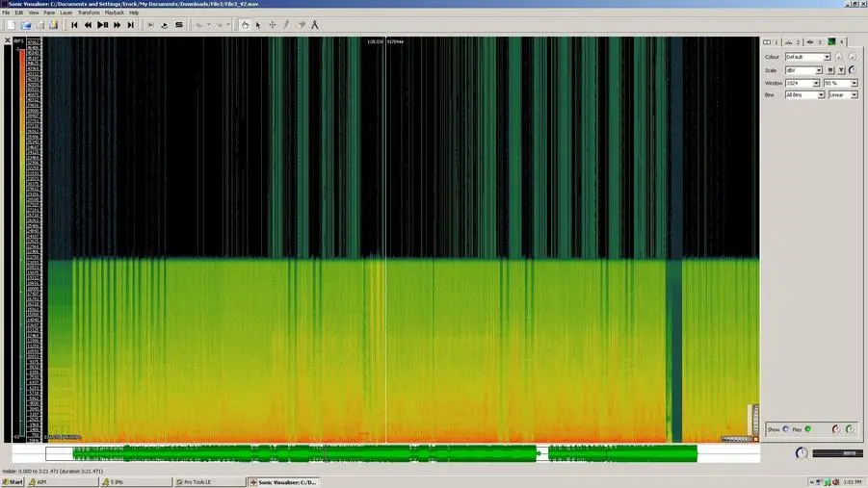Toggle Constrain Playback to Selection
The width and height of the screenshot is (868, 488).
150,25
